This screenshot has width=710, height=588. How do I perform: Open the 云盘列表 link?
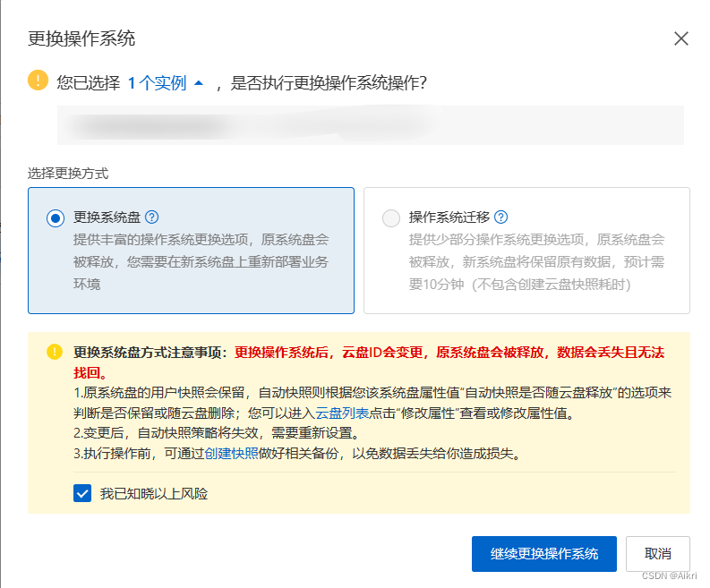tap(342, 413)
